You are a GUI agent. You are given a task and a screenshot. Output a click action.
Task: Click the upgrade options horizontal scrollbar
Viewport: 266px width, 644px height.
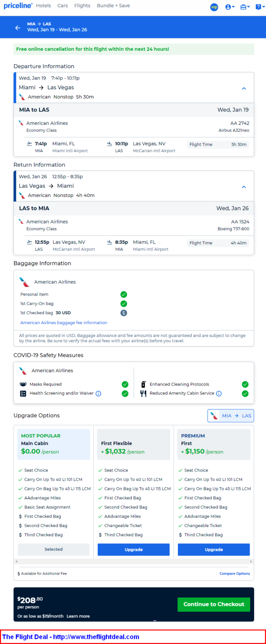133,561
